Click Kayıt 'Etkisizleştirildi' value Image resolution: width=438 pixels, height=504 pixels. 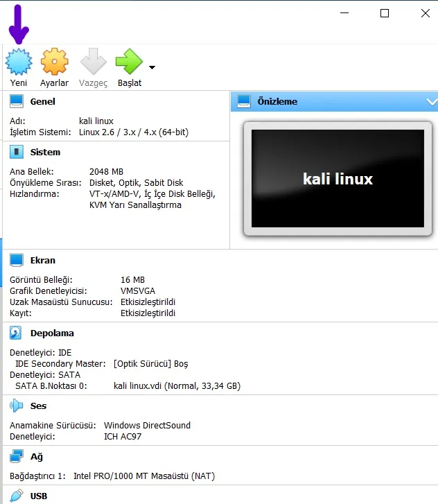[x=148, y=313]
